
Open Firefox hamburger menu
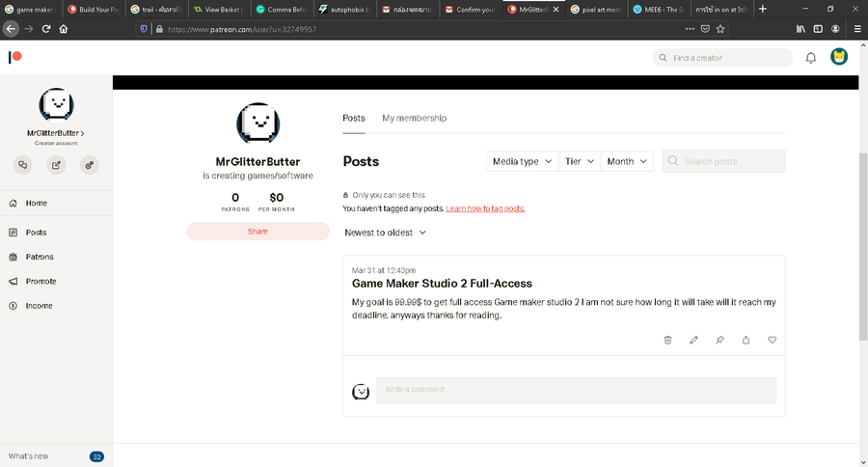[857, 29]
